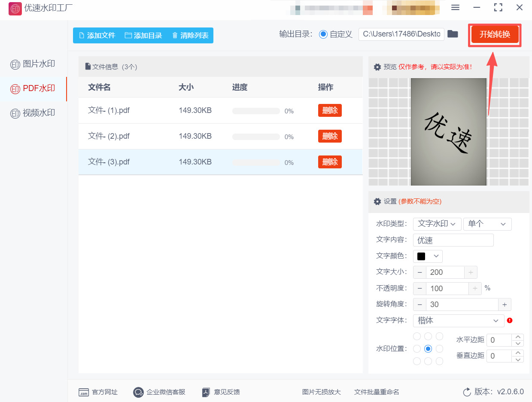Click the 优速水印工厂 app logo icon

click(x=15, y=8)
